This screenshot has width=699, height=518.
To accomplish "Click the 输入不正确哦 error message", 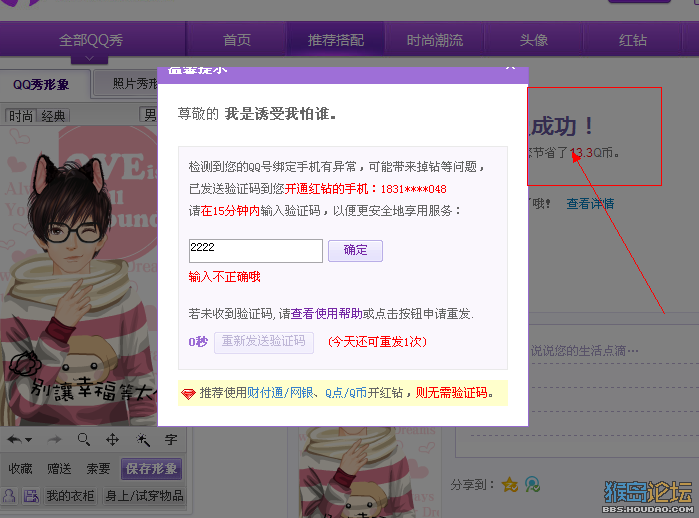I will (224, 277).
